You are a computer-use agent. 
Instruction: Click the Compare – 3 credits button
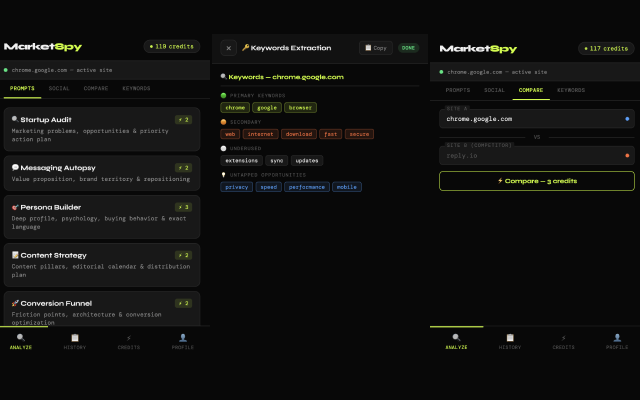pos(537,181)
